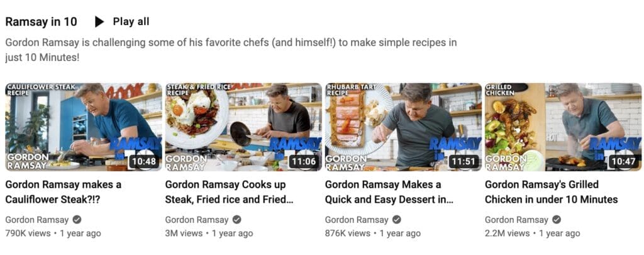
Task: Click the 11:51 duration badge
Action: 464,162
